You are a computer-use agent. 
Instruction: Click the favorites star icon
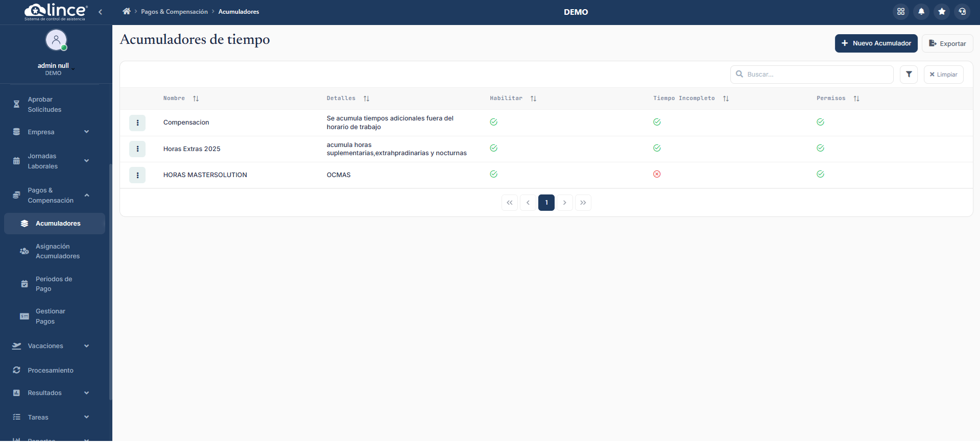tap(942, 11)
